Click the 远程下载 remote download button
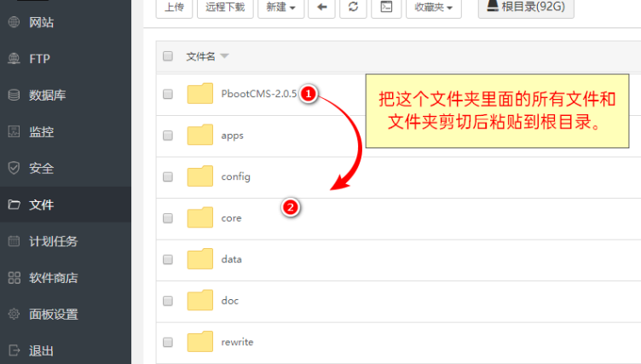 pyautogui.click(x=225, y=8)
